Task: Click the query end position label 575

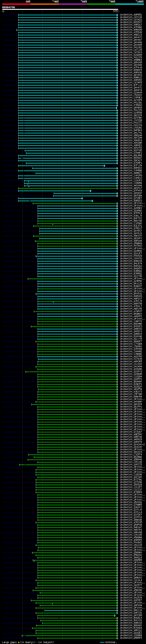Action: 115,11
